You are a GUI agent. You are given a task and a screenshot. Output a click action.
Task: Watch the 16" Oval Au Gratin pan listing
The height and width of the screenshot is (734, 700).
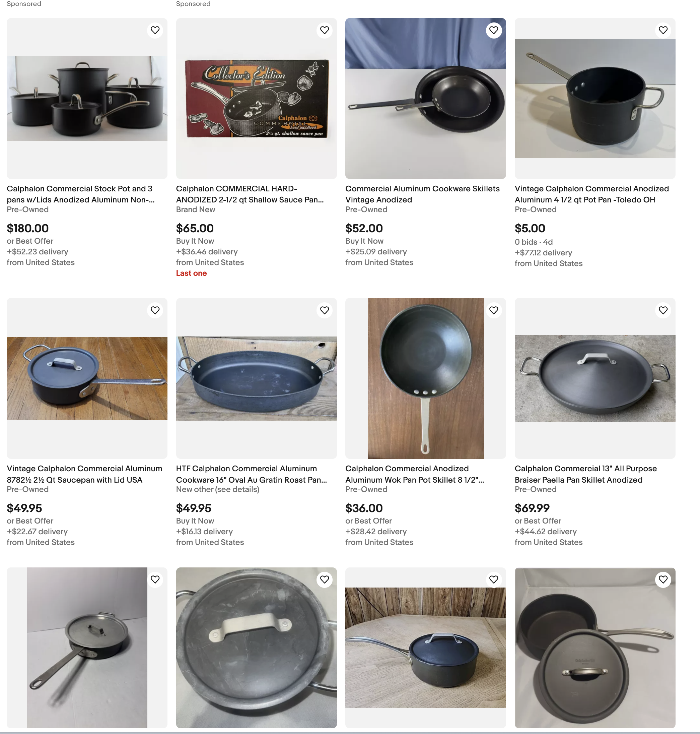pos(324,310)
